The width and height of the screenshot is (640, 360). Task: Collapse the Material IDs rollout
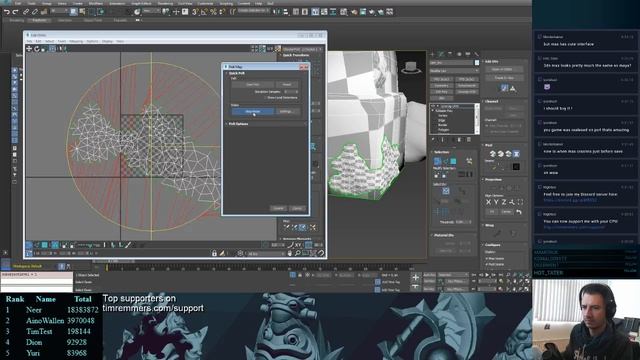click(443, 235)
